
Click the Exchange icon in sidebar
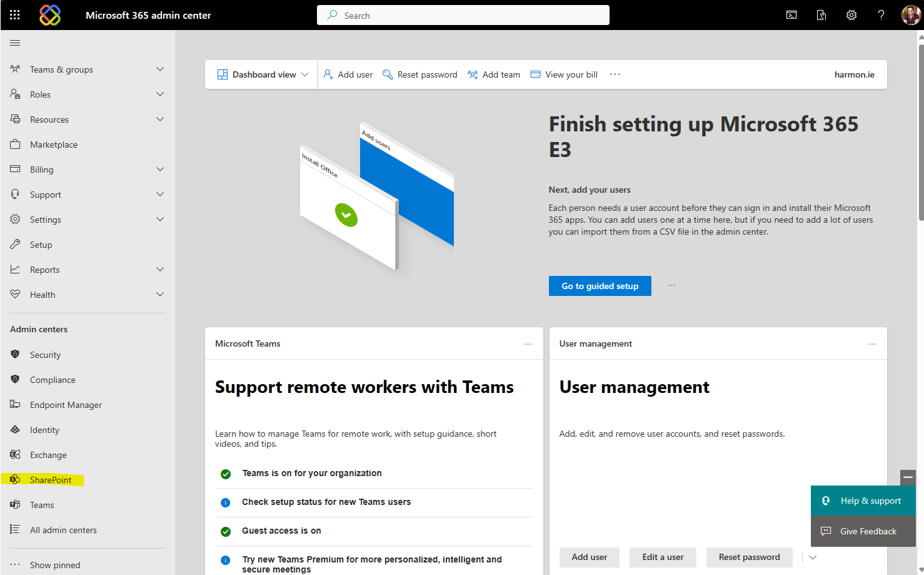tap(15, 454)
